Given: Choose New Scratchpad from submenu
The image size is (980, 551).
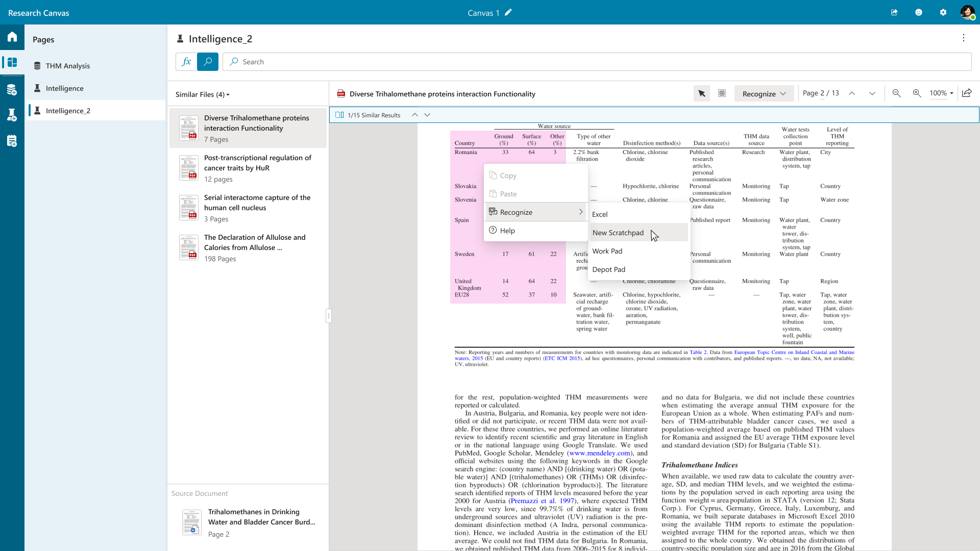Looking at the screenshot, I should 618,233.
